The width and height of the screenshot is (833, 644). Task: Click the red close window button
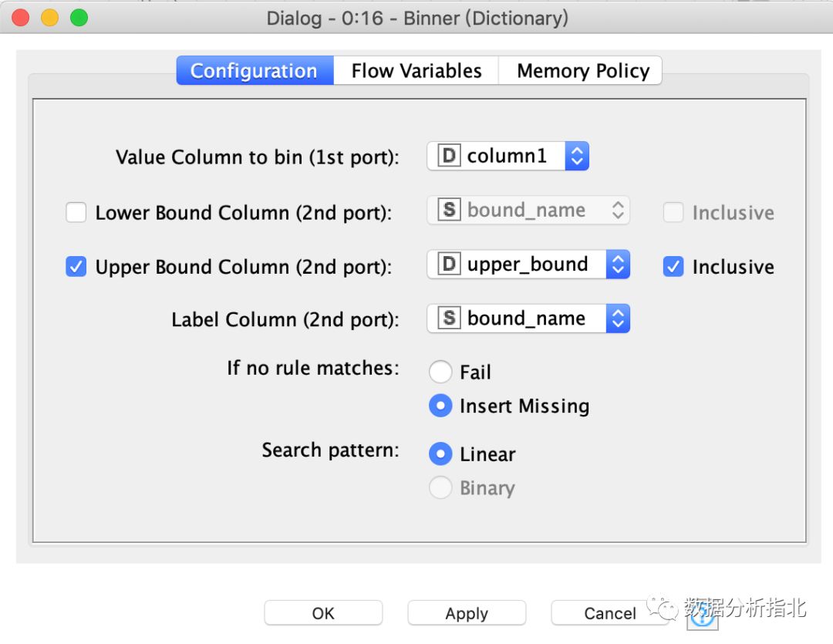tap(21, 18)
